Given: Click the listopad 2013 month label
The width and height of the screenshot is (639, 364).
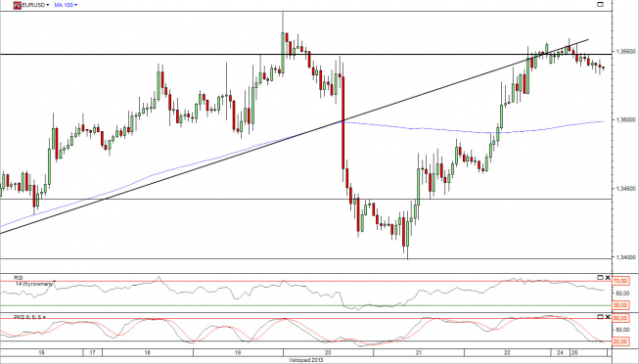Looking at the screenshot, I should tap(306, 360).
